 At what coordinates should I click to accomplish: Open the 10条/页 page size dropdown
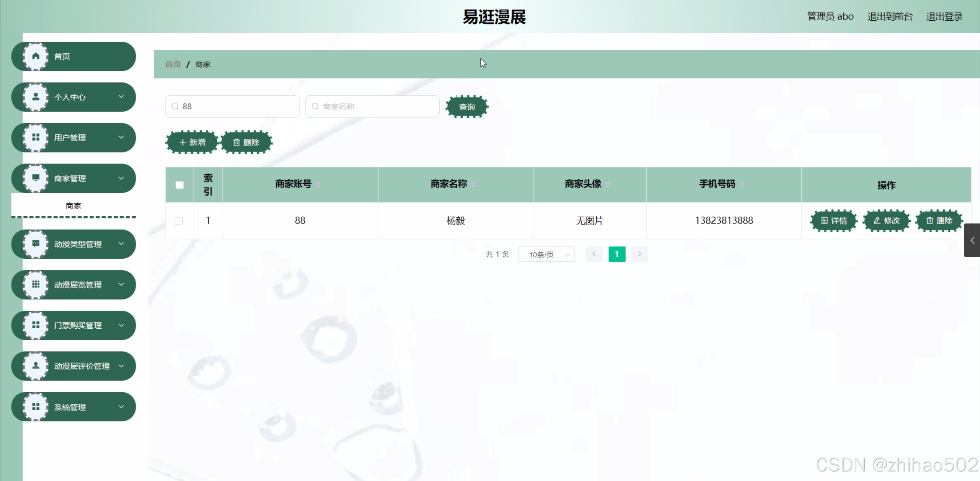(x=546, y=254)
